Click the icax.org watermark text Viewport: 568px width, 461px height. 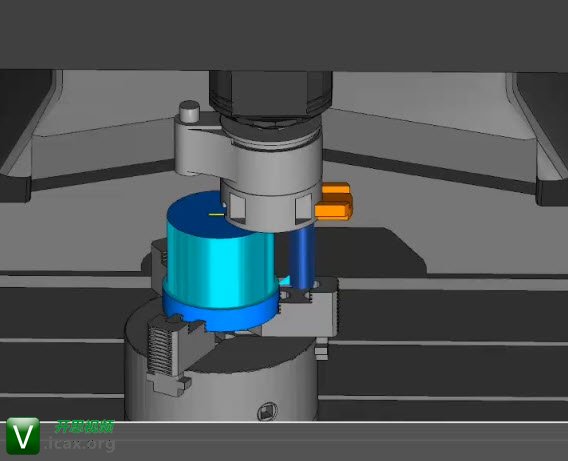tap(80, 443)
